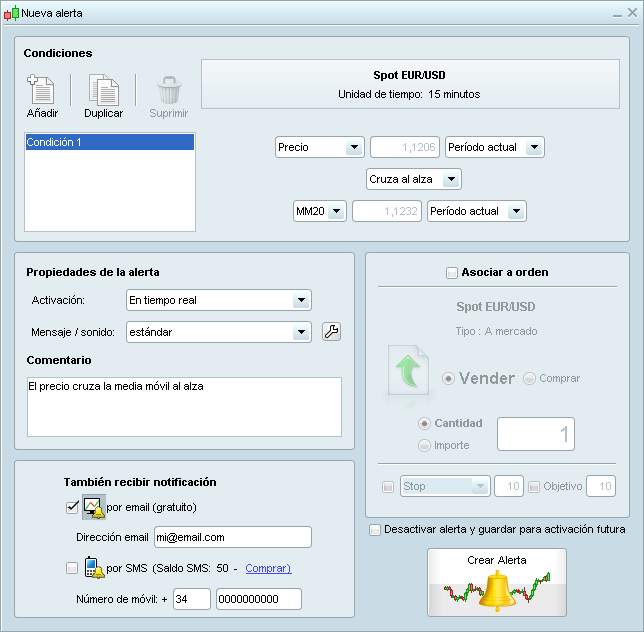Open message/sound settings wrench icon
This screenshot has width=644, height=632.
tap(331, 331)
